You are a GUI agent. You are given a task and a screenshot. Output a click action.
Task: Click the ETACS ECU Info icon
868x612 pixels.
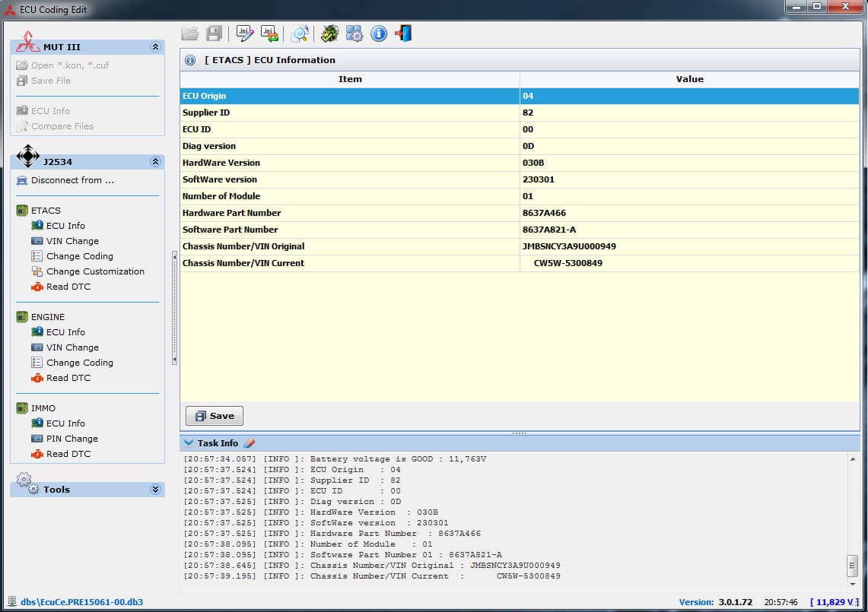point(37,226)
